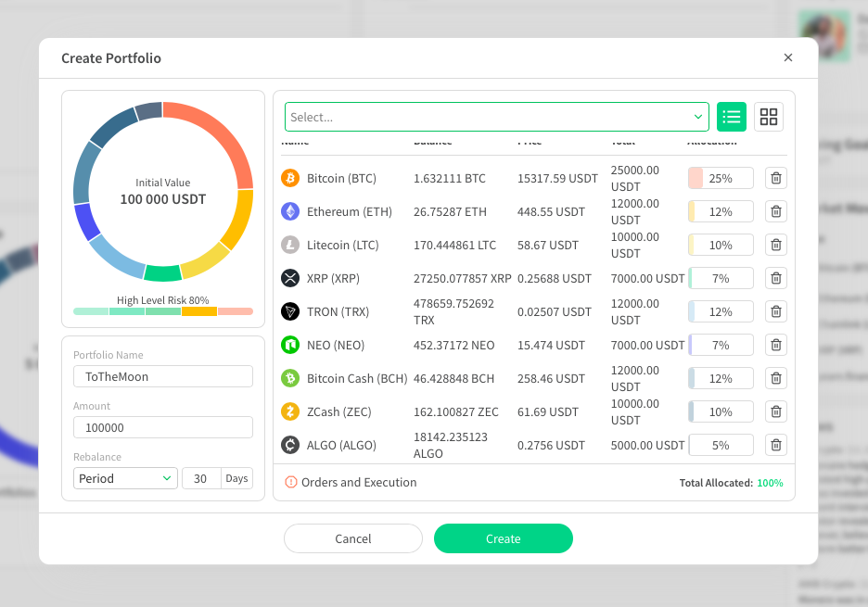This screenshot has width=868, height=607.
Task: Click the "452.37172 NEO" balance
Action: (453, 345)
